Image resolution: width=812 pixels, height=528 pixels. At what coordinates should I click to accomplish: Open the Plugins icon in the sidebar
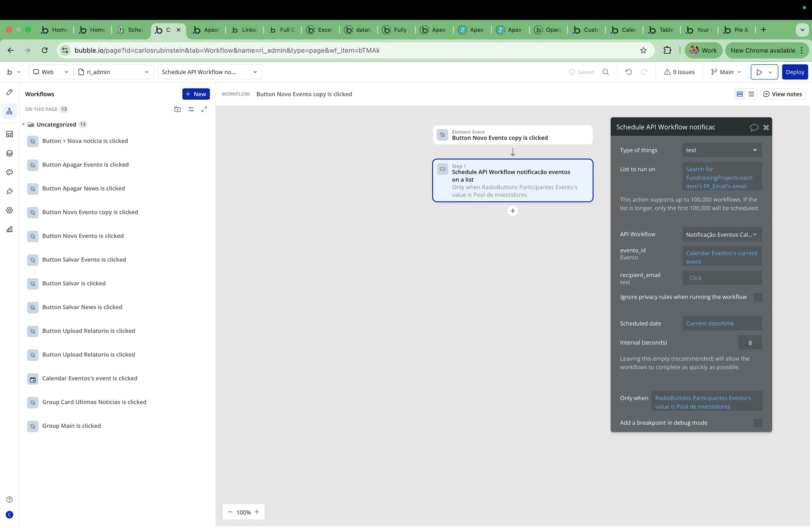click(x=9, y=192)
